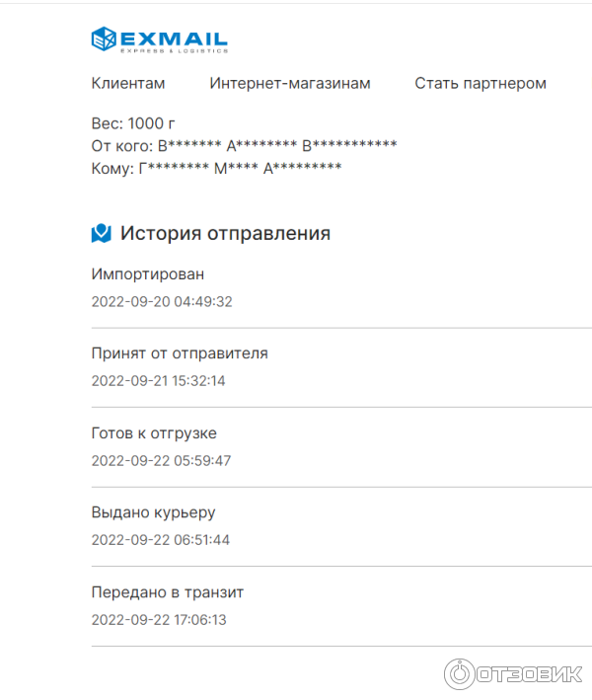The image size is (592, 700).
Task: Click the timestamp 2022-09-22 17:06:13
Action: 159,620
